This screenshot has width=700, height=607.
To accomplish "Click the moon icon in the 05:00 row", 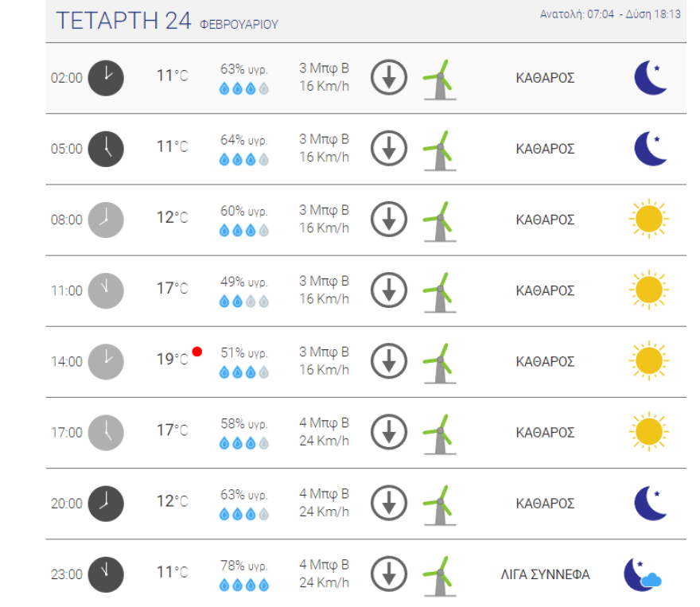I will [650, 149].
